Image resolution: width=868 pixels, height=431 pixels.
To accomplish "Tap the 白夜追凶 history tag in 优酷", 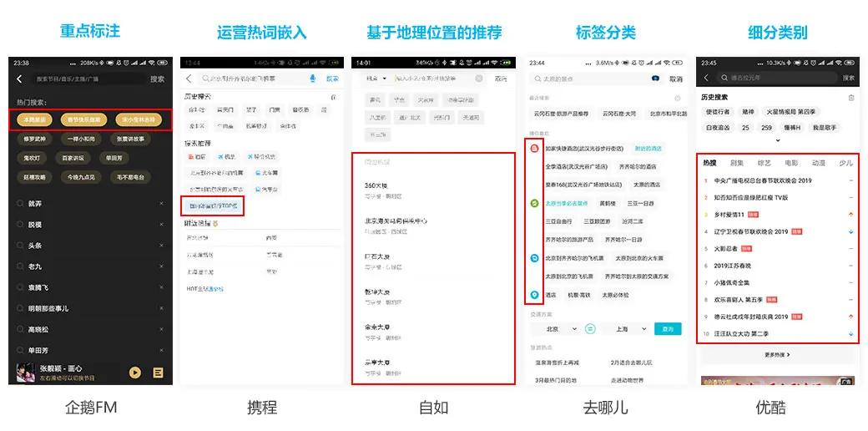I will tap(718, 128).
